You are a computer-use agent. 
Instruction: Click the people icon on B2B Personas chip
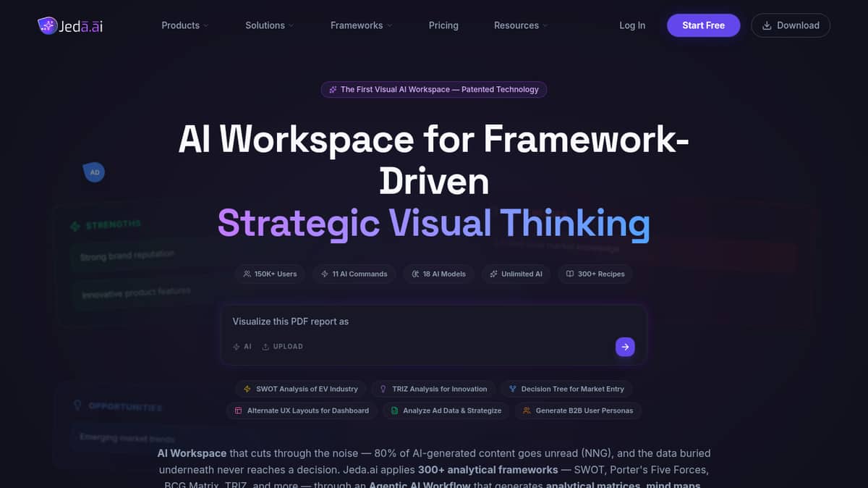point(527,411)
